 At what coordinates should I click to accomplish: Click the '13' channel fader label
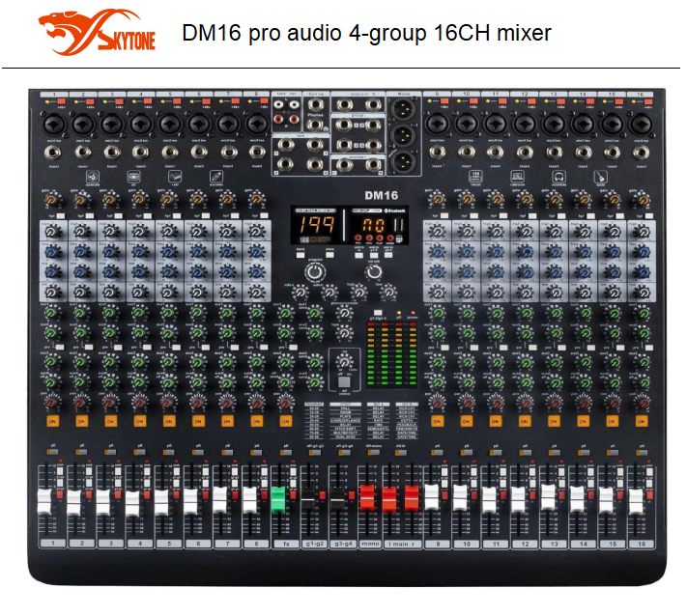554,544
